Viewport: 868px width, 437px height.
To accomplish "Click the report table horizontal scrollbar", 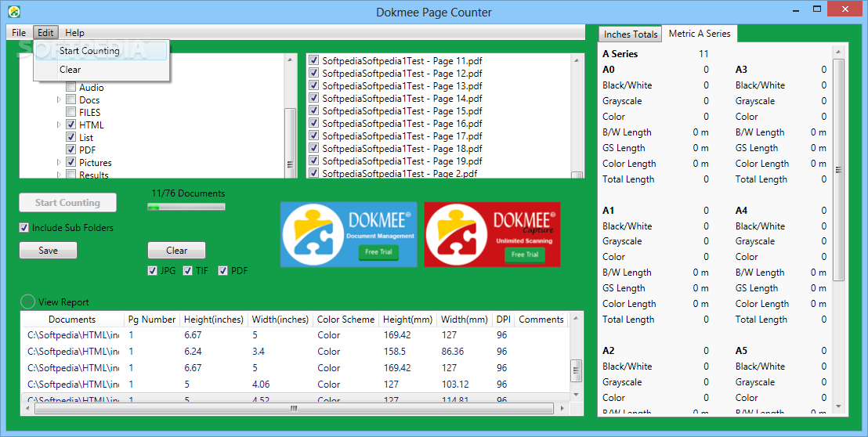I will (x=294, y=408).
